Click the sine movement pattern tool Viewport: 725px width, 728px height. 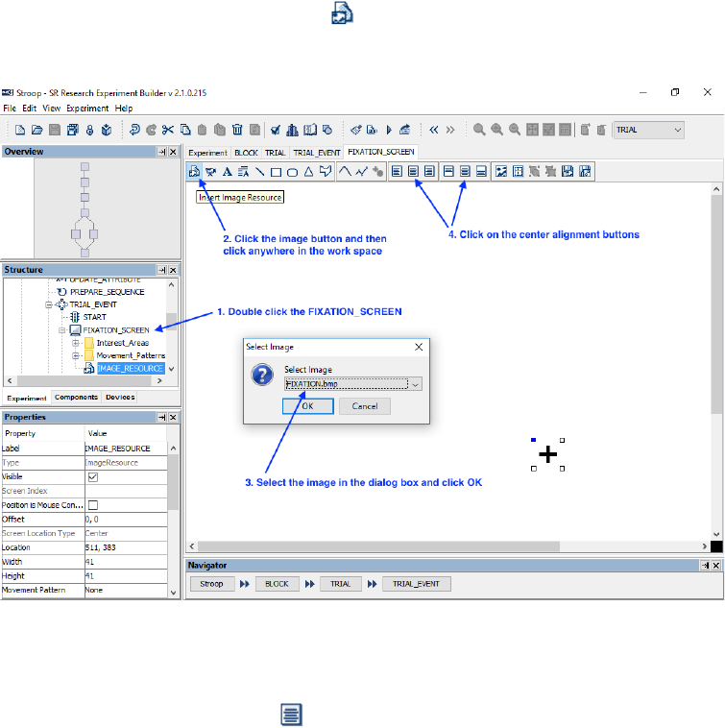point(345,171)
